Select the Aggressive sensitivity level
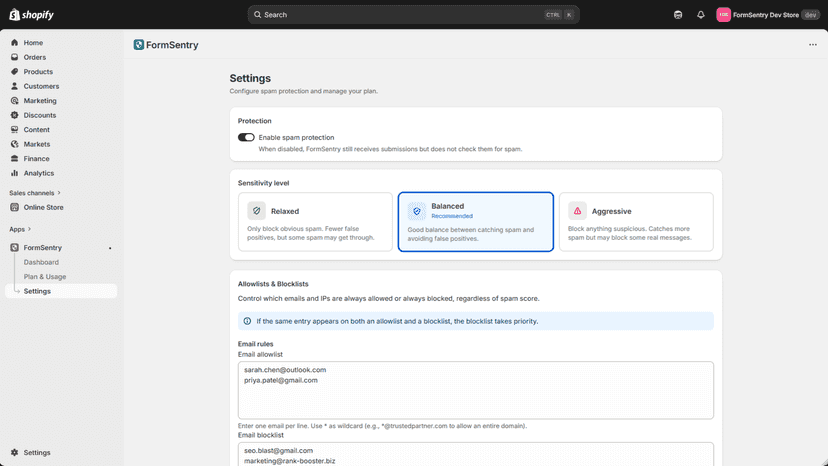828x466 pixels. coord(636,222)
